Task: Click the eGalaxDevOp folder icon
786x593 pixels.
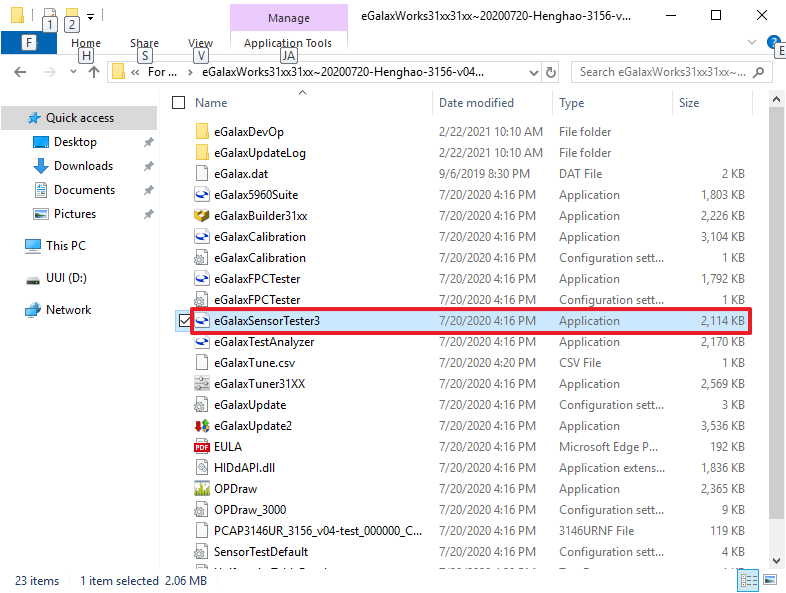Action: (x=202, y=132)
